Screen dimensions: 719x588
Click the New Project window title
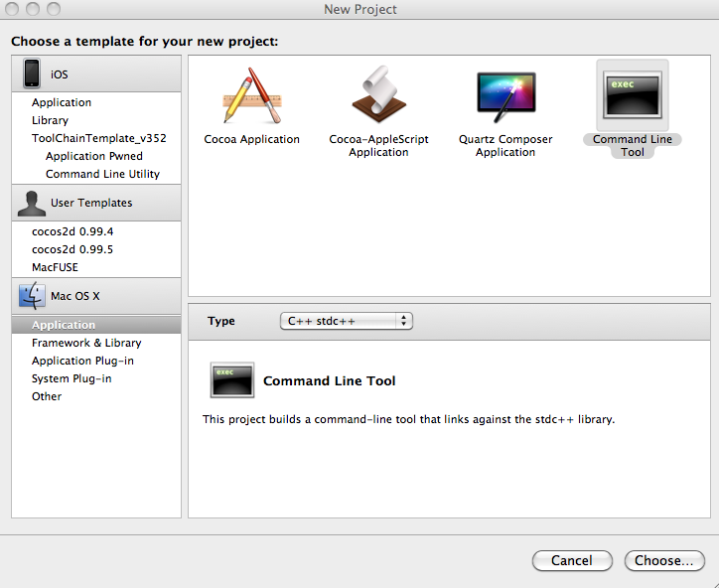[x=360, y=9]
